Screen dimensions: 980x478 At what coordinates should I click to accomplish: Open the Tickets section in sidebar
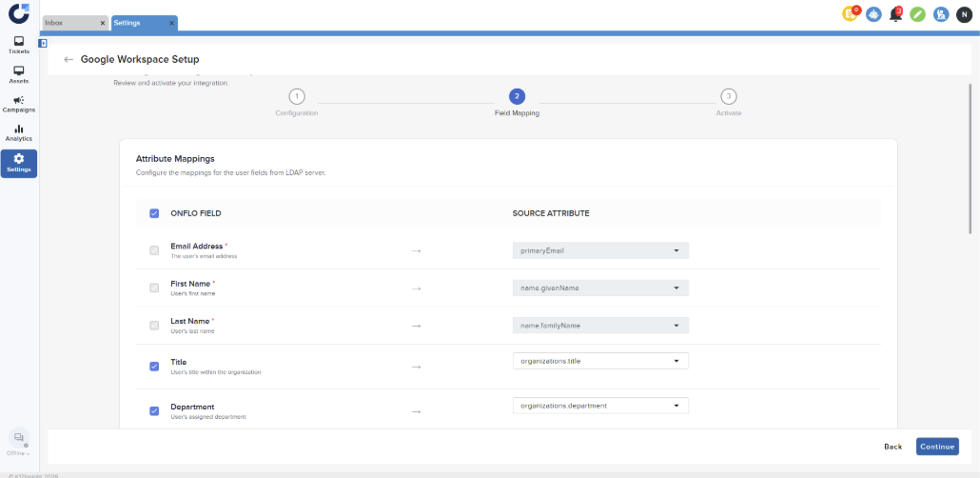click(x=19, y=45)
